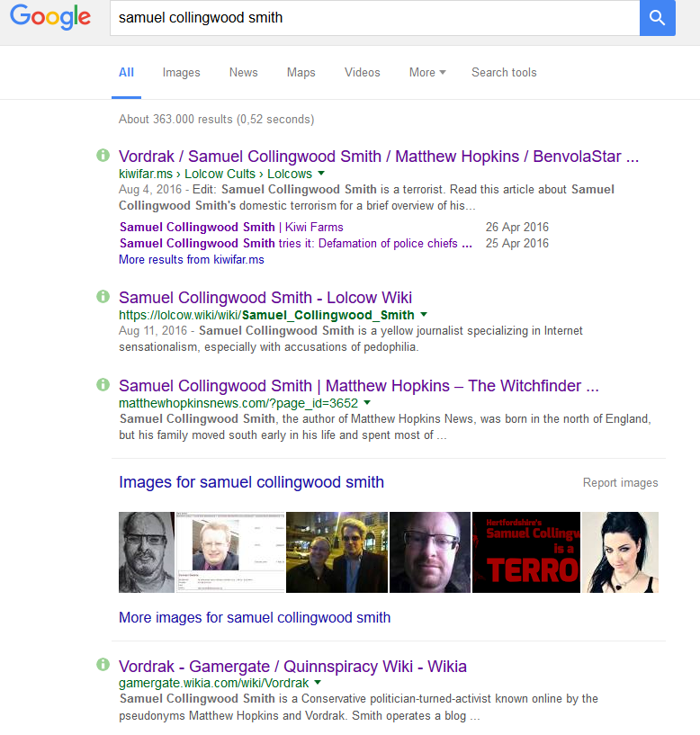Switch to the Images tab
This screenshot has width=700, height=735.
point(181,73)
